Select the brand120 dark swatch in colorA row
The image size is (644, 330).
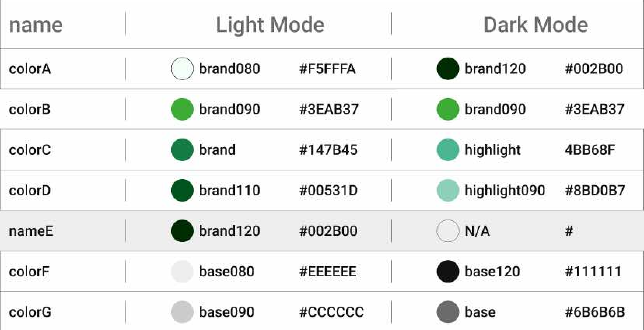click(448, 68)
